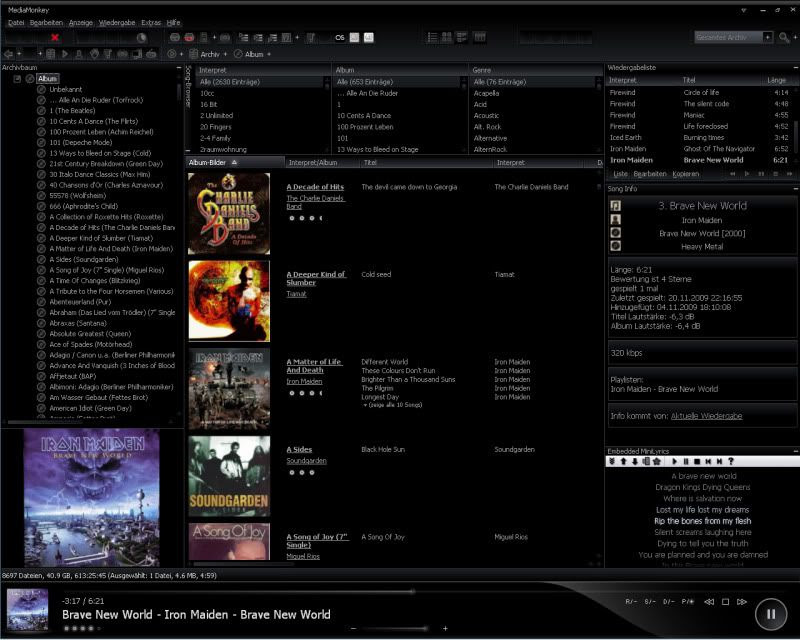The height and width of the screenshot is (640, 800).
Task: Open the Extras menu
Action: point(151,22)
